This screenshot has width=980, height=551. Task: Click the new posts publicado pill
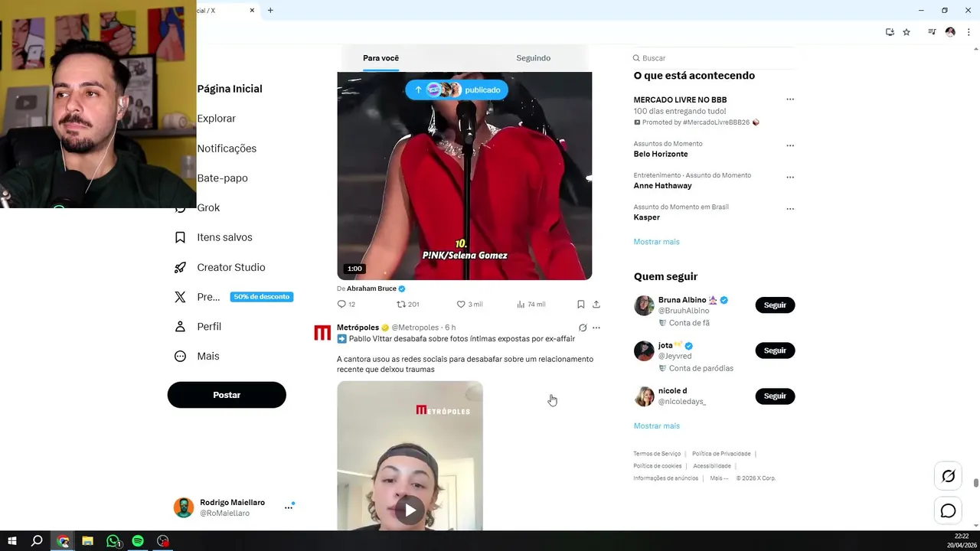tap(456, 90)
